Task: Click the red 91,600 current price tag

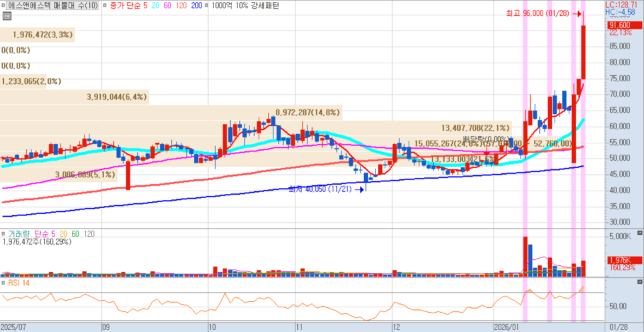Action: pyautogui.click(x=624, y=26)
